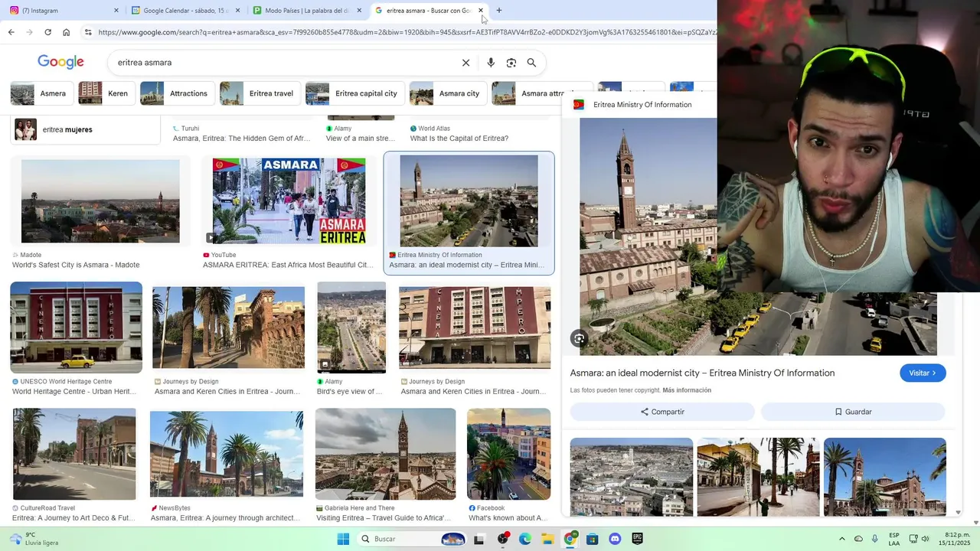The image size is (980, 551).
Task: Open Facebook What's known about image
Action: coord(508,454)
